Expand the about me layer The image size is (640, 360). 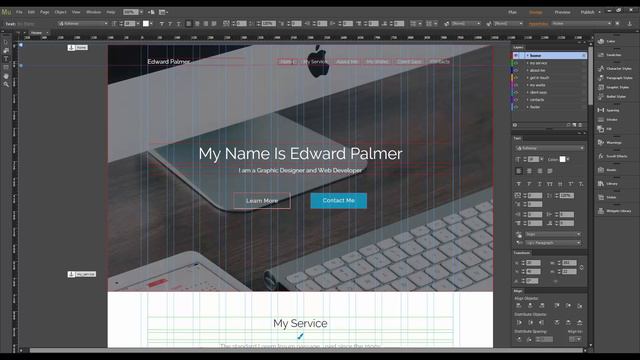(x=527, y=71)
